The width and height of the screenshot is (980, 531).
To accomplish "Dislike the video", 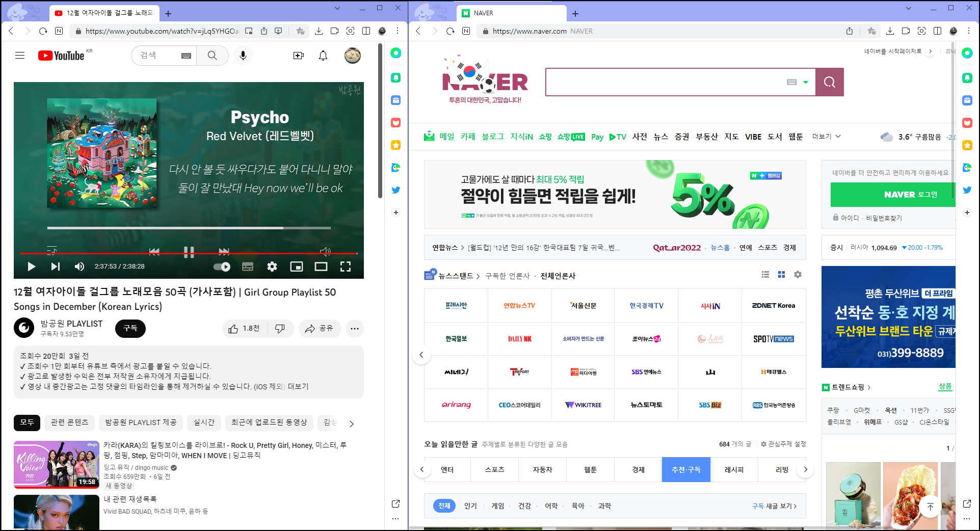I will tap(280, 329).
